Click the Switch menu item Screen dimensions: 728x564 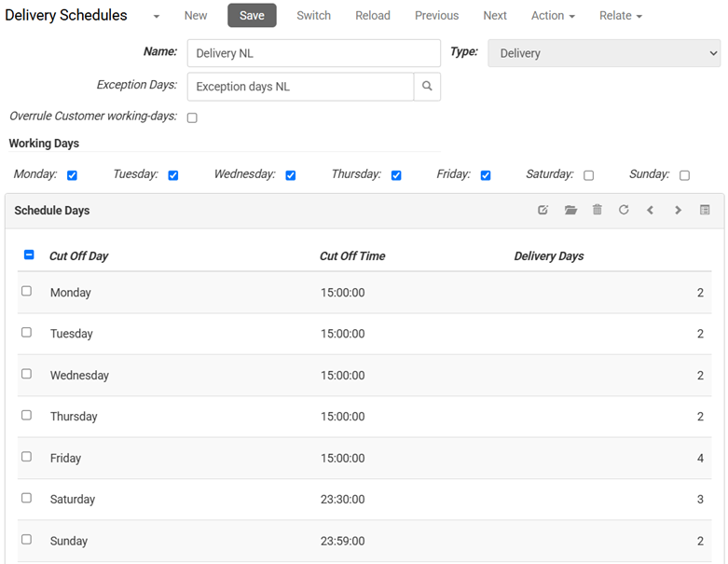pyautogui.click(x=313, y=16)
